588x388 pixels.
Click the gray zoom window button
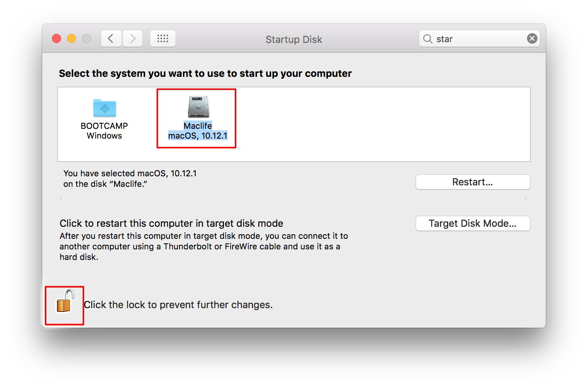tap(87, 38)
